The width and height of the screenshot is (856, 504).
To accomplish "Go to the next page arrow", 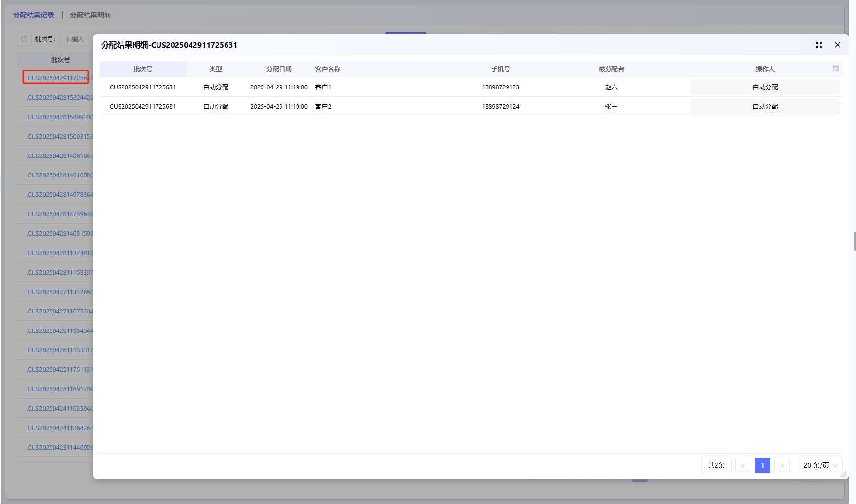I will [x=782, y=465].
